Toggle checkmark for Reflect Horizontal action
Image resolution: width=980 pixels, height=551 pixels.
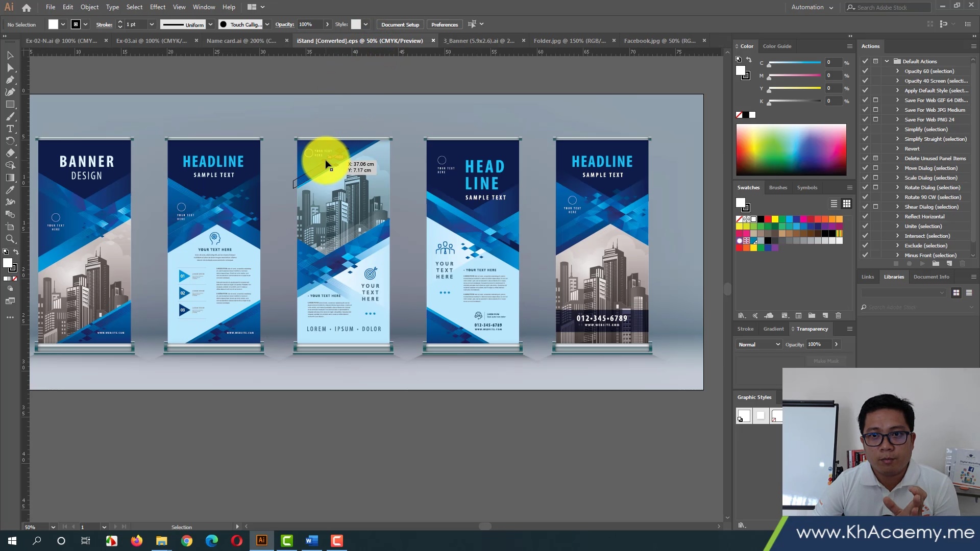click(x=865, y=216)
